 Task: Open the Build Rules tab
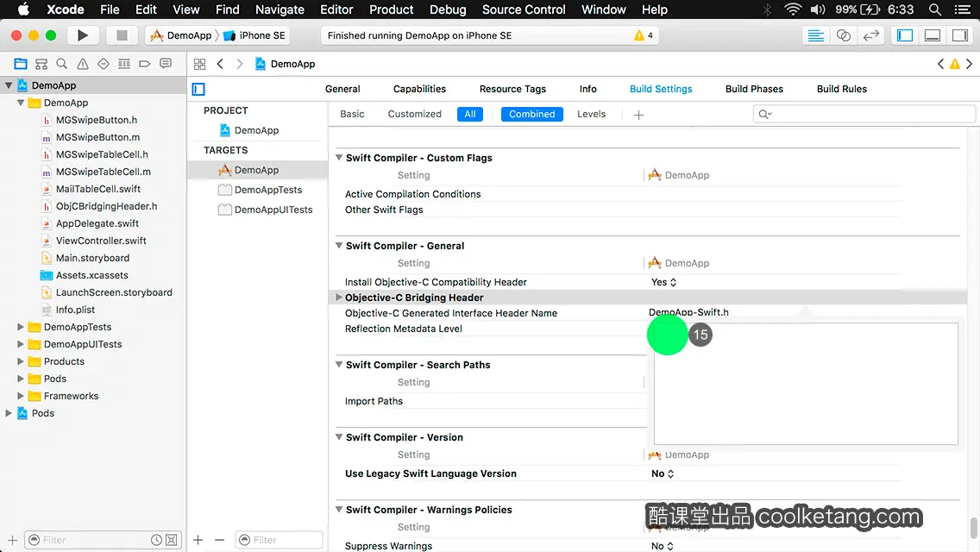point(841,90)
